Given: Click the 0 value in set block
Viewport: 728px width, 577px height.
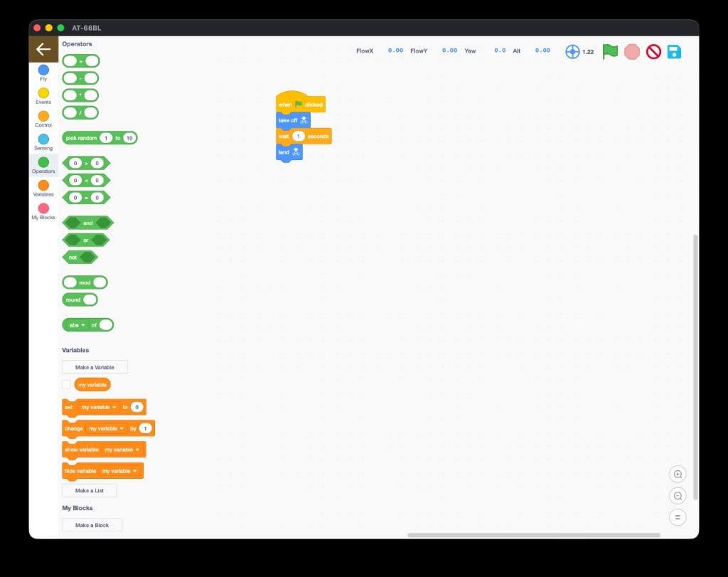Looking at the screenshot, I should tap(136, 408).
